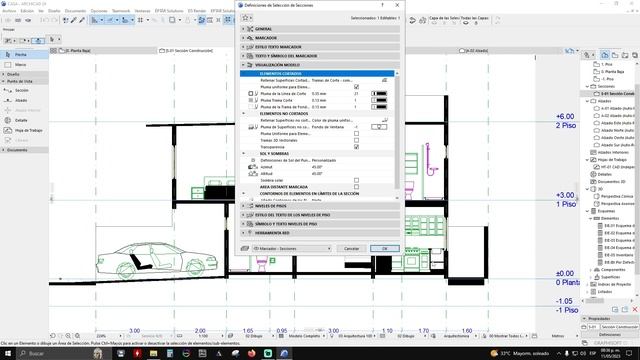Screen dimensions: 640x360
Task: Select the Detalle tool in toolbox
Action: (24, 120)
